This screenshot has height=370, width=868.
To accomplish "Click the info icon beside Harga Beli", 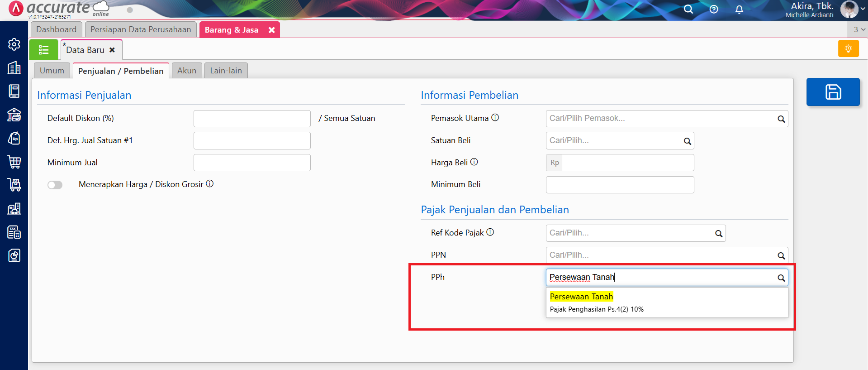I will (474, 162).
